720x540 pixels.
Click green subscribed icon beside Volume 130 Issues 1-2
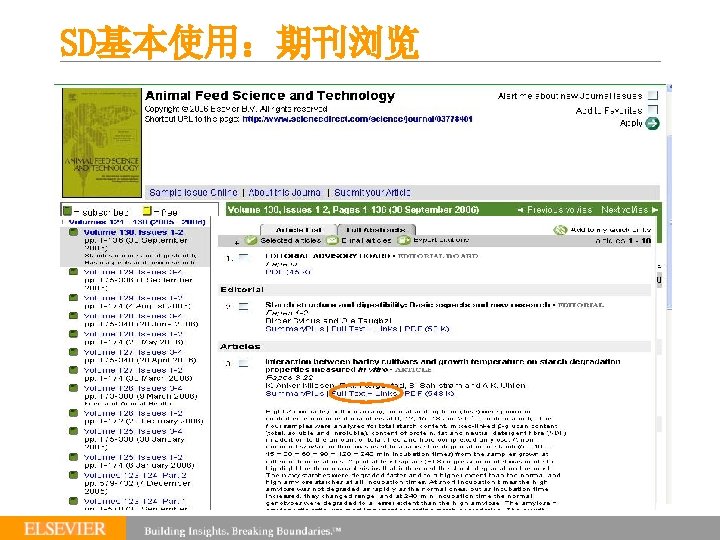pos(73,232)
